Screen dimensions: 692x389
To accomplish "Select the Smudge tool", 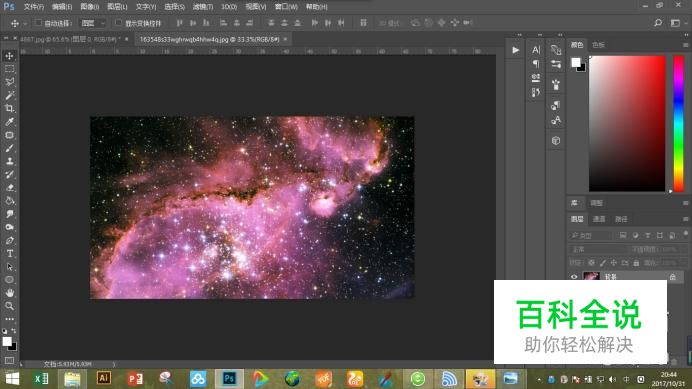I will (x=9, y=214).
